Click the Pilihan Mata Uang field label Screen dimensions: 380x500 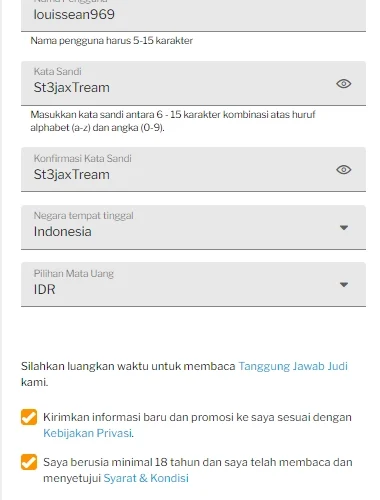point(74,273)
